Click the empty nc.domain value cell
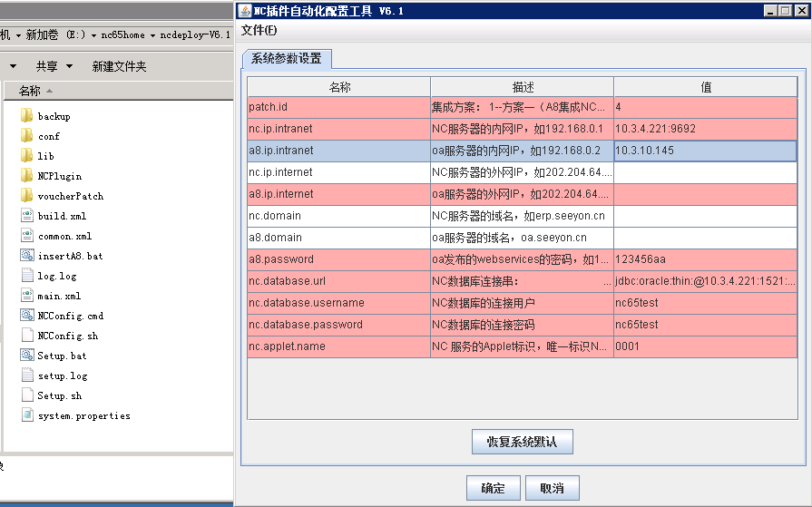 (x=705, y=216)
